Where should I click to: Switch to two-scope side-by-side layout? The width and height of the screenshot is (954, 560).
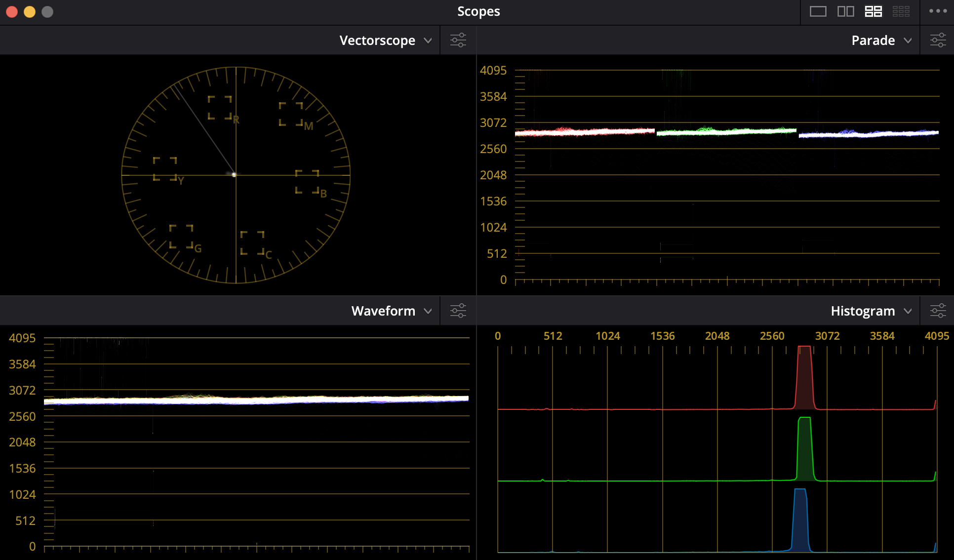click(x=846, y=11)
